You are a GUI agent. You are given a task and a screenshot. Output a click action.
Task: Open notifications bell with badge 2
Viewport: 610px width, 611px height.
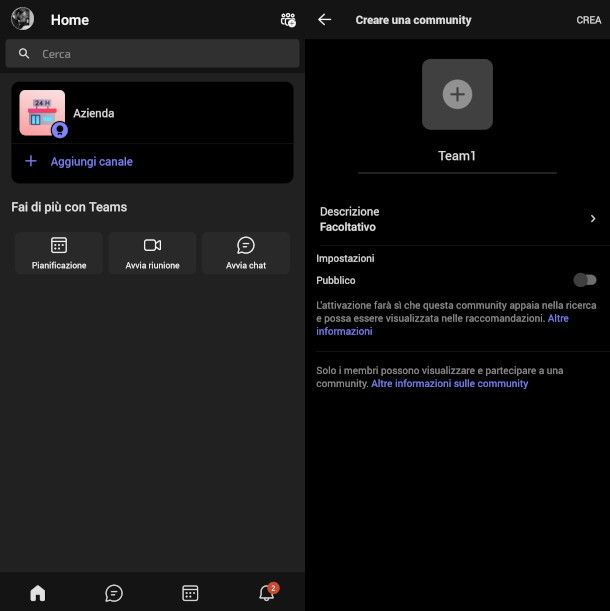(x=267, y=592)
